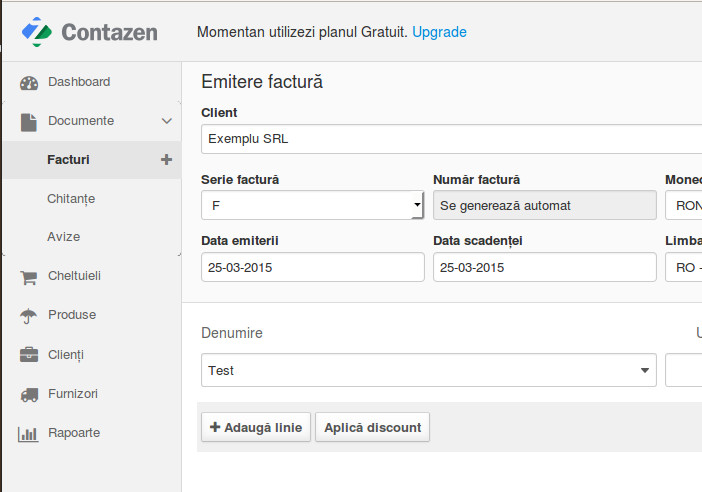The width and height of the screenshot is (702, 492).
Task: Click the Rapoarte bar chart icon
Action: click(x=29, y=434)
